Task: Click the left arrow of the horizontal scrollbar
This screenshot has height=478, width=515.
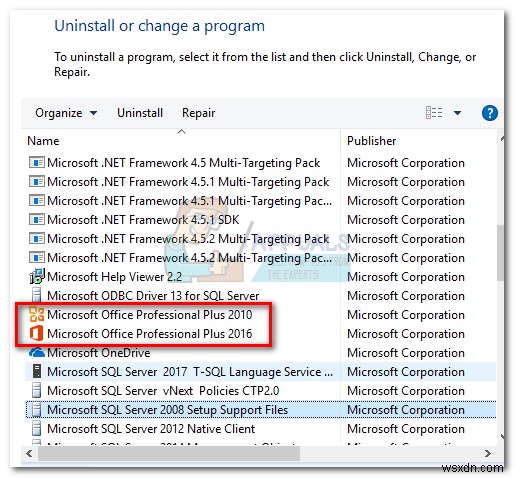Action: point(29,453)
